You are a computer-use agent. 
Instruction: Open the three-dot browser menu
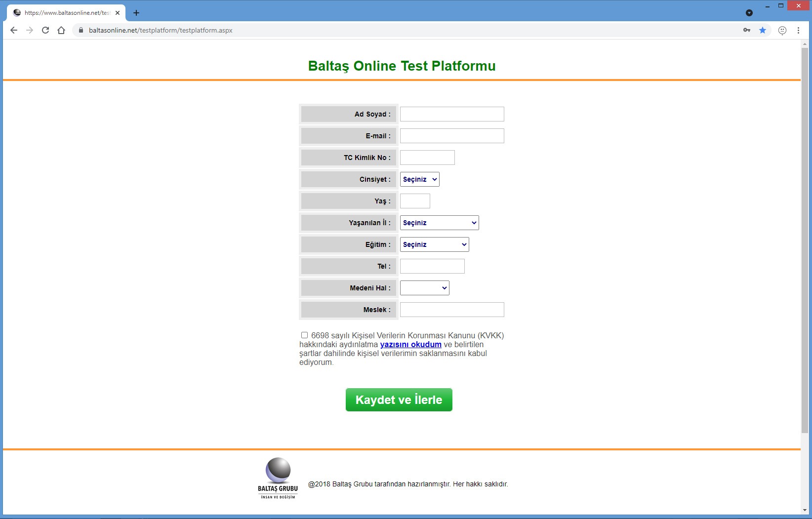[x=798, y=30]
